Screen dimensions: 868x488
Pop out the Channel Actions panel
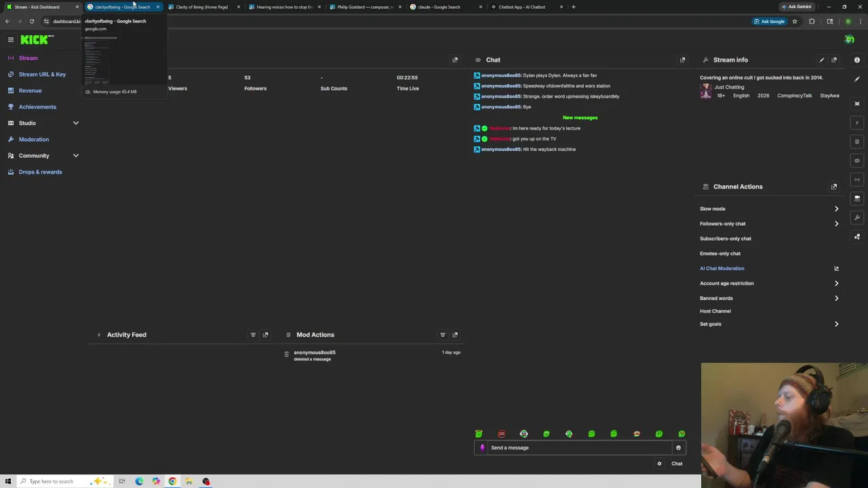tap(834, 186)
